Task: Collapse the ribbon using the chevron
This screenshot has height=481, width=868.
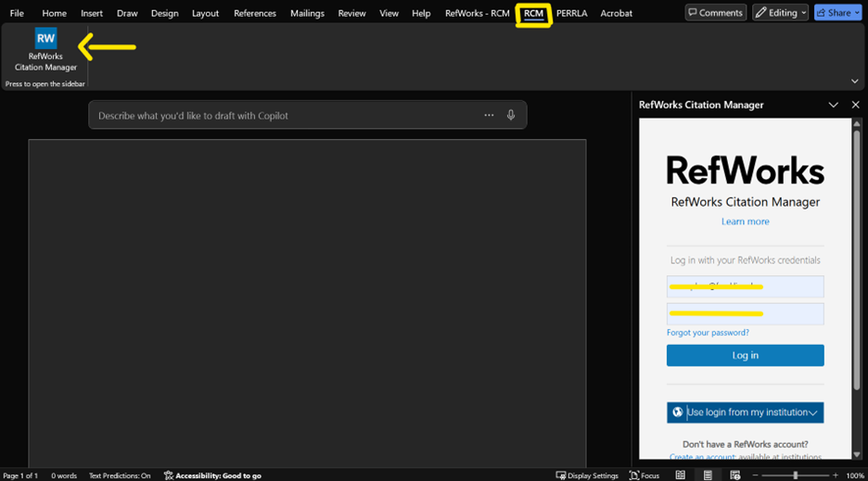Action: click(x=855, y=81)
